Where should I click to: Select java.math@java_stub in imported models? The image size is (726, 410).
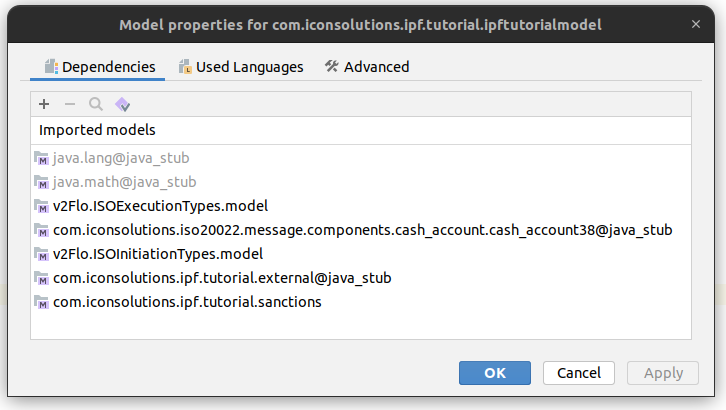point(125,182)
